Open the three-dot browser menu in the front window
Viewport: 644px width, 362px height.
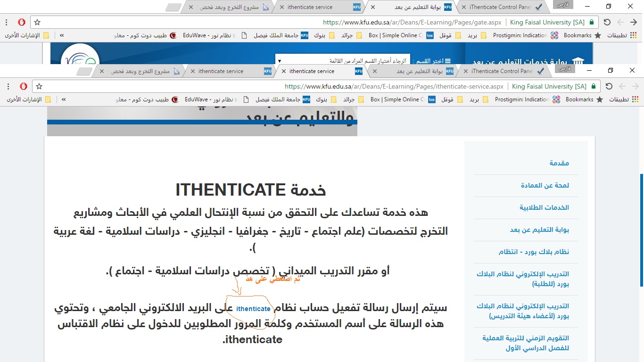8,86
